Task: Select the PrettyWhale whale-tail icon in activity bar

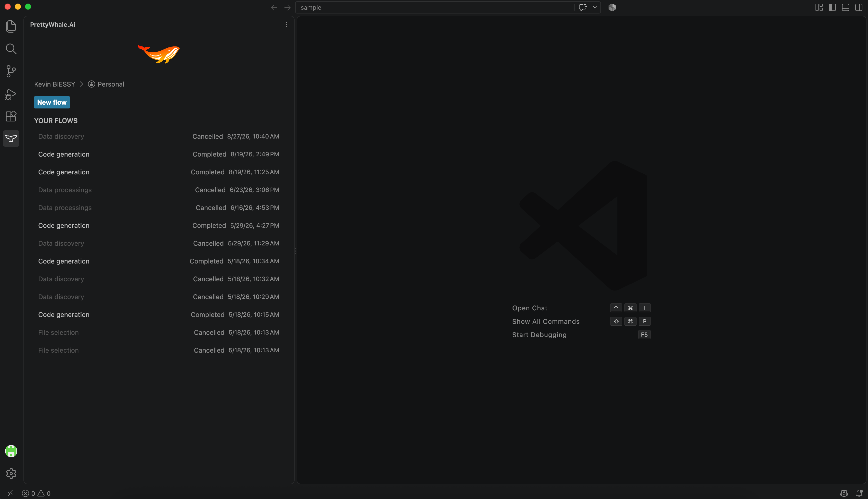Action: pyautogui.click(x=11, y=138)
